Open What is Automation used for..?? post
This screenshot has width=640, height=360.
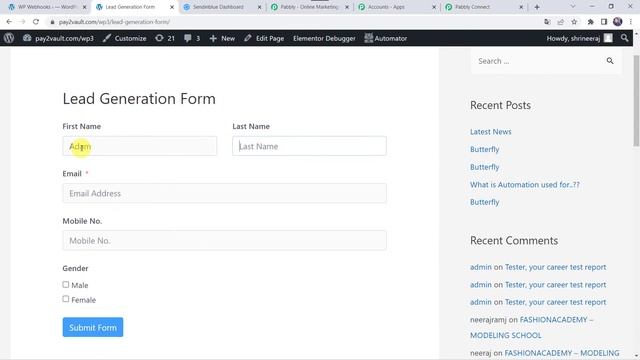(x=524, y=184)
